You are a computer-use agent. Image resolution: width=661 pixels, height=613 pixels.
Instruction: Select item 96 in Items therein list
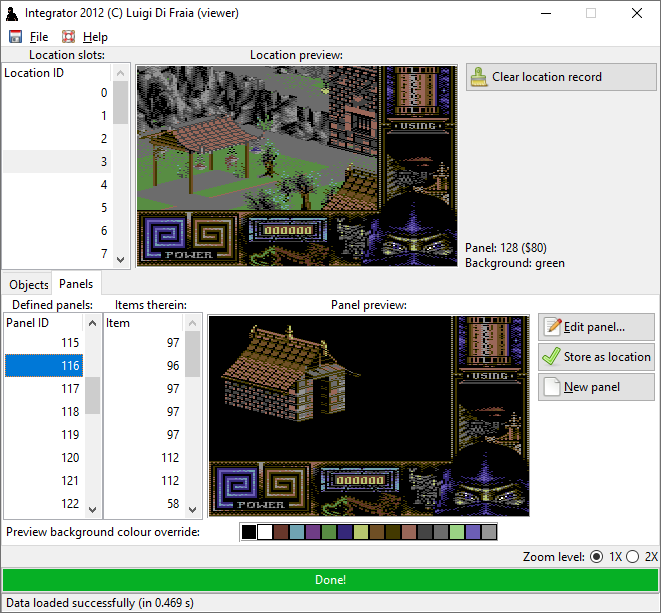(x=144, y=366)
